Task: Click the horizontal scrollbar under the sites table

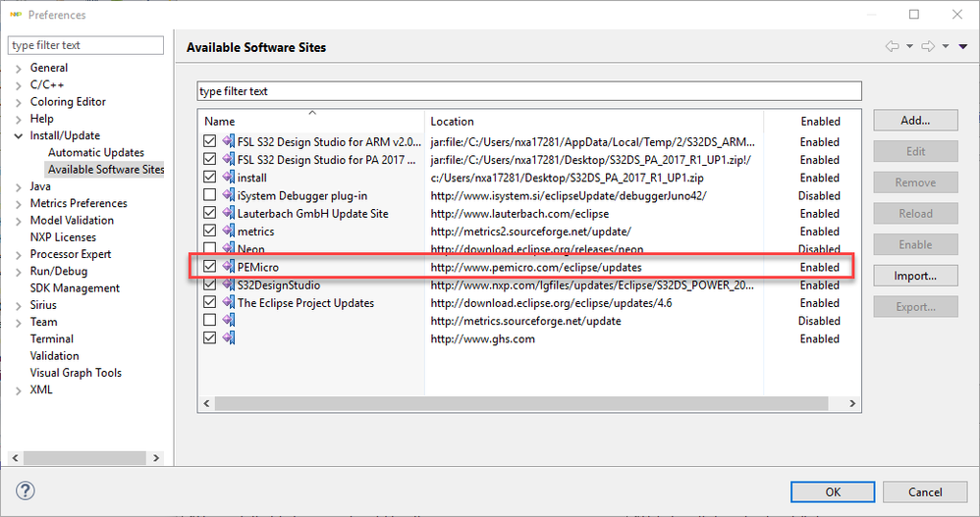Action: 491,403
